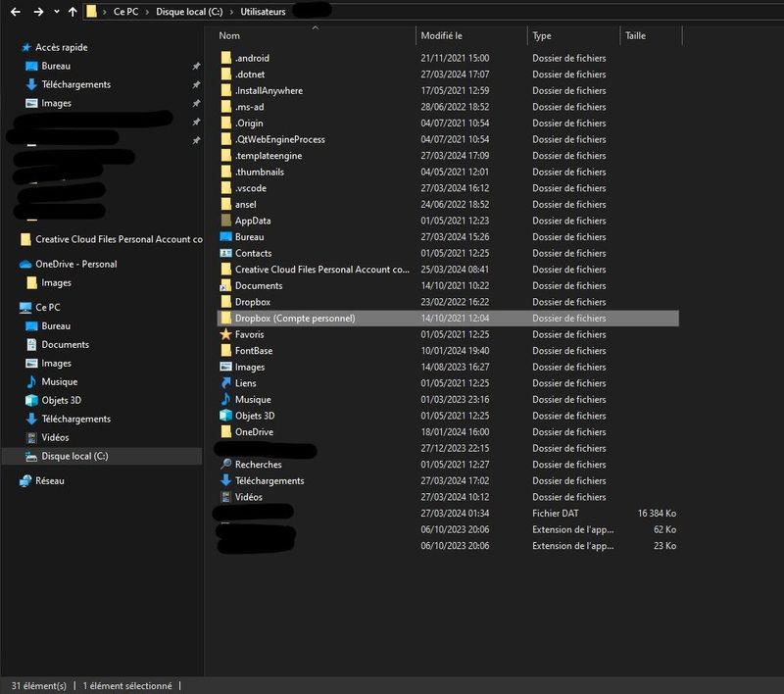The height and width of the screenshot is (694, 784).
Task: Click the Contacts card icon in file list
Action: tap(226, 253)
